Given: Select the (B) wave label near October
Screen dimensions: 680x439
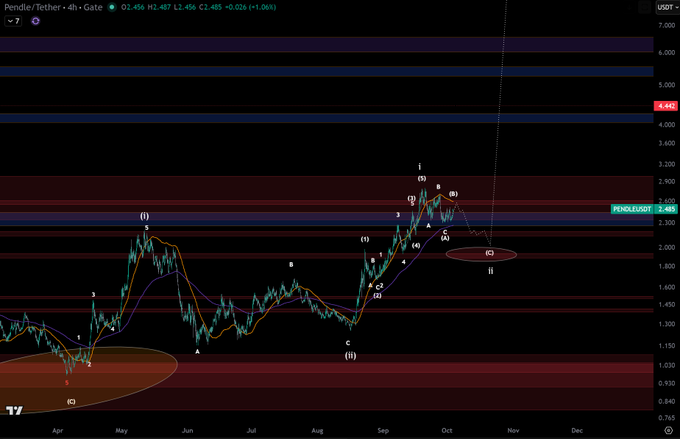Looking at the screenshot, I should point(453,194).
